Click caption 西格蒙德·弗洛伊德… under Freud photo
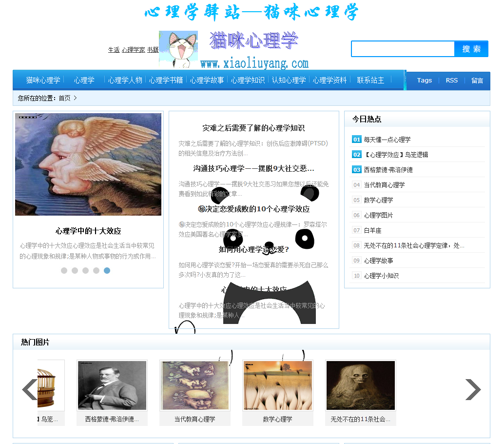The height and width of the screenshot is (444, 504). pyautogui.click(x=112, y=419)
